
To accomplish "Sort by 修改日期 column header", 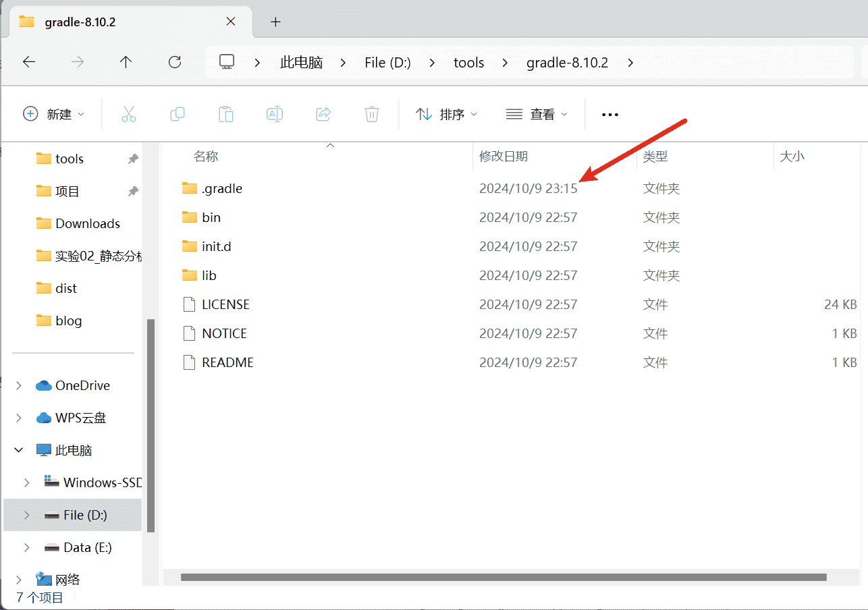I will click(504, 157).
